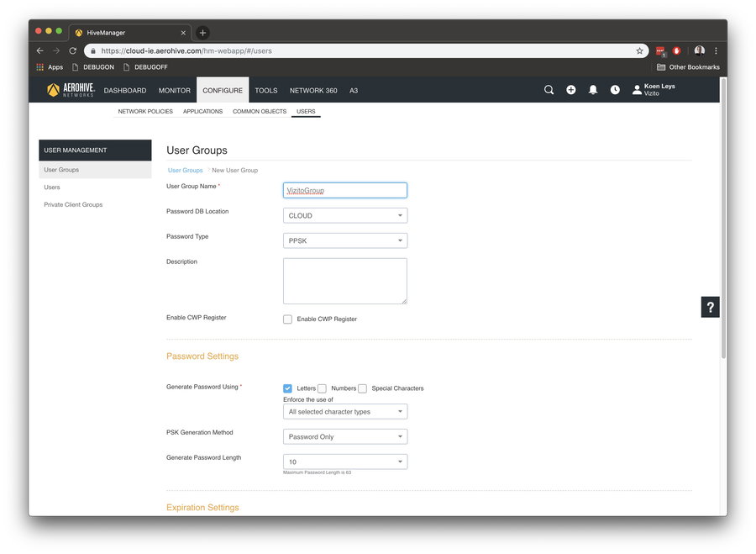Uncheck the Letters checkbox
Viewport: 756px width, 554px height.
[288, 388]
